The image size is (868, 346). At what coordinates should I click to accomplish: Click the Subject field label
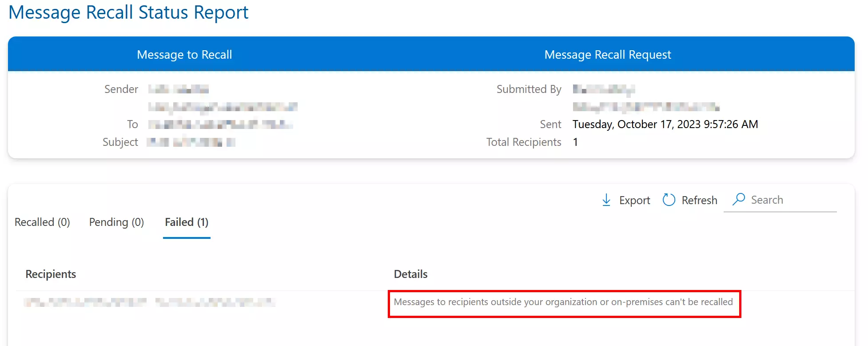point(120,142)
